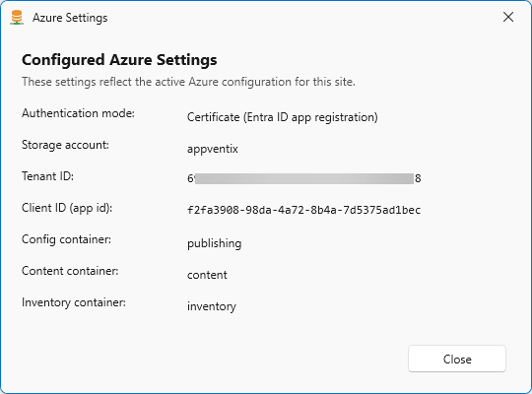Click the Client ID (app id) label
The image size is (532, 394).
pyautogui.click(x=67, y=208)
